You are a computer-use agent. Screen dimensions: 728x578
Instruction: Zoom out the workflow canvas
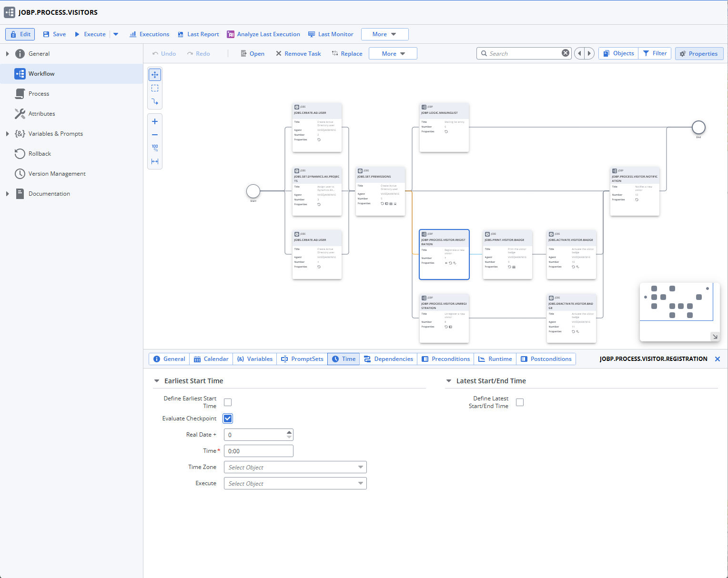coord(155,135)
